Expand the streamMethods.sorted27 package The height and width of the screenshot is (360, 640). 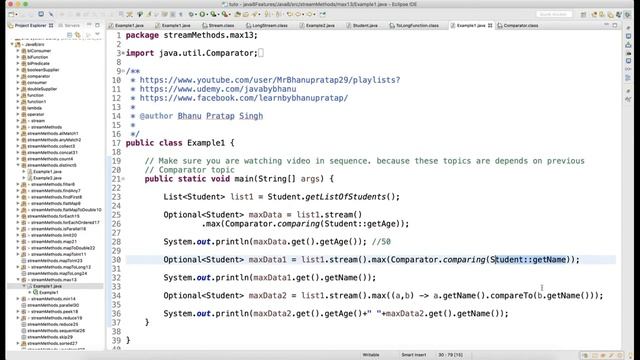[18, 343]
